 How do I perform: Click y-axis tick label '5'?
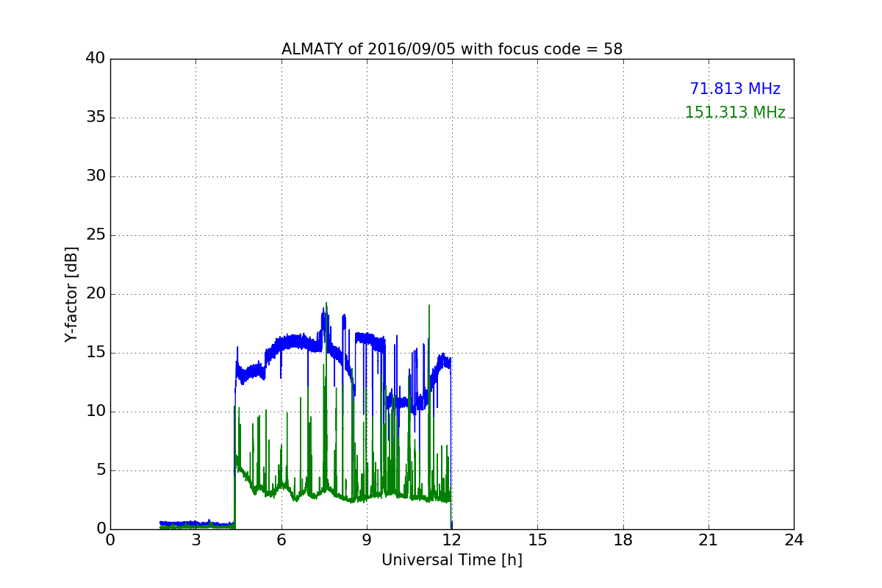101,470
